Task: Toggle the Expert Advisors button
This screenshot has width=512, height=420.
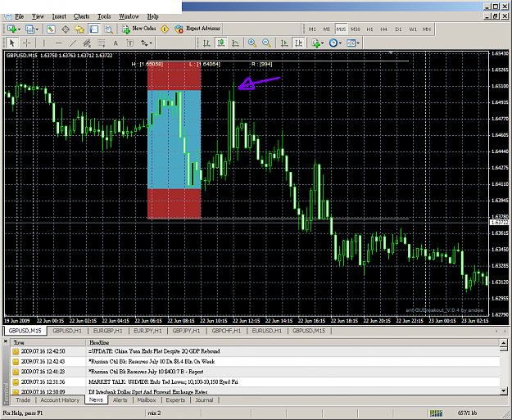Action: tap(197, 29)
